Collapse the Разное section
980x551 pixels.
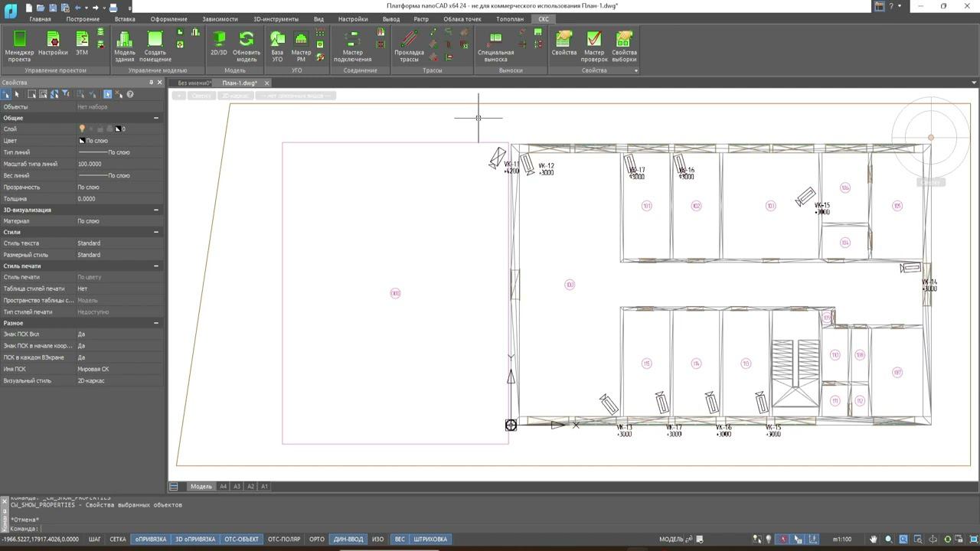coord(156,323)
